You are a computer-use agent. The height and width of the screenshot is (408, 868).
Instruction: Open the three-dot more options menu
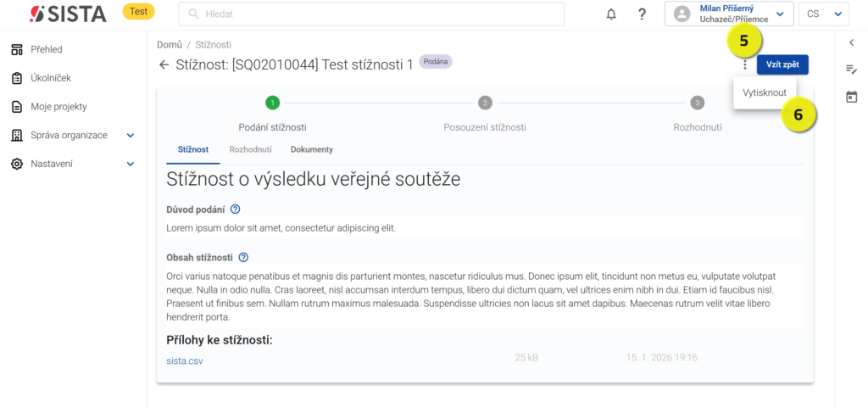744,64
